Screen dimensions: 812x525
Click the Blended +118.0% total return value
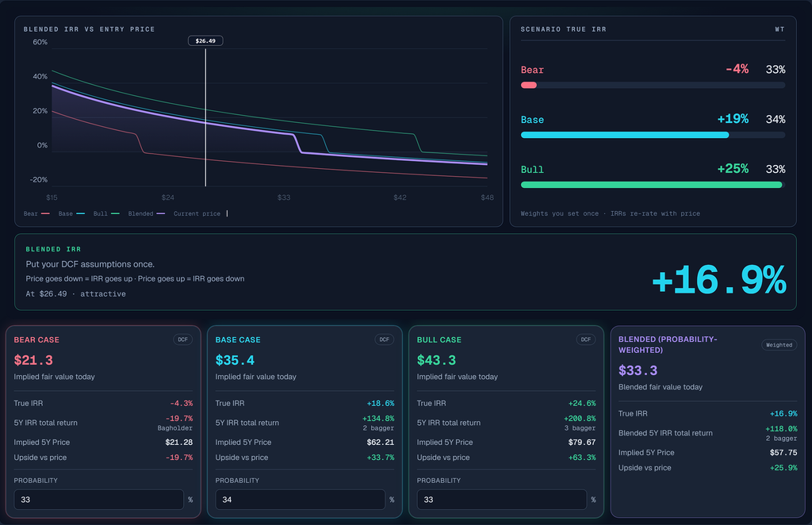click(781, 429)
